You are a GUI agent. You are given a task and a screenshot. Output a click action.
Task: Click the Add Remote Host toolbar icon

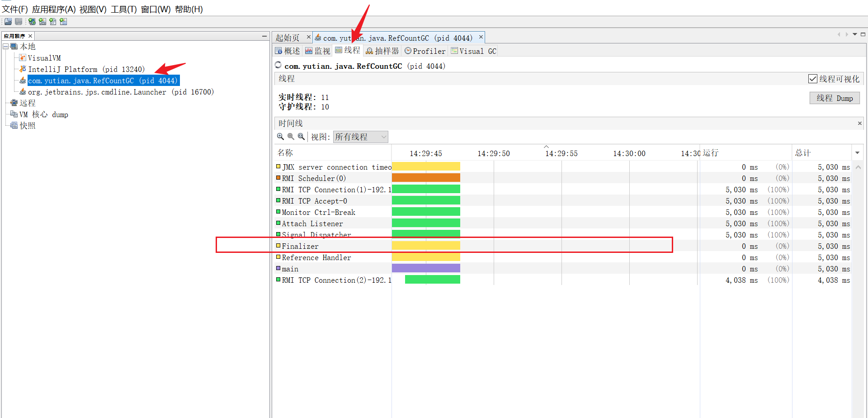[32, 22]
